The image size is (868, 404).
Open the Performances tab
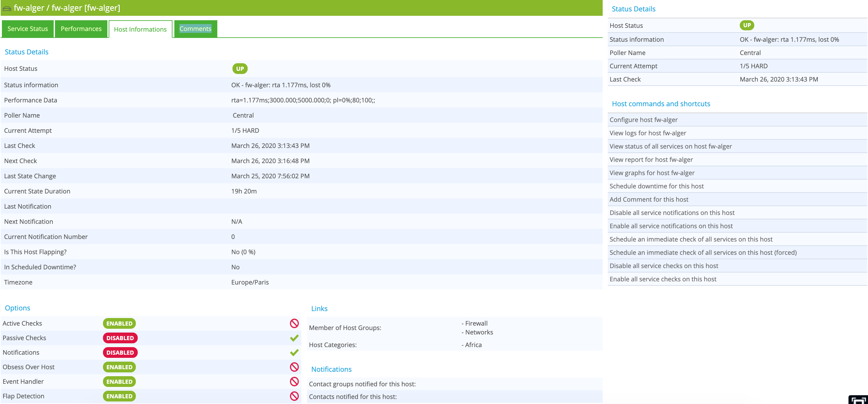[81, 29]
